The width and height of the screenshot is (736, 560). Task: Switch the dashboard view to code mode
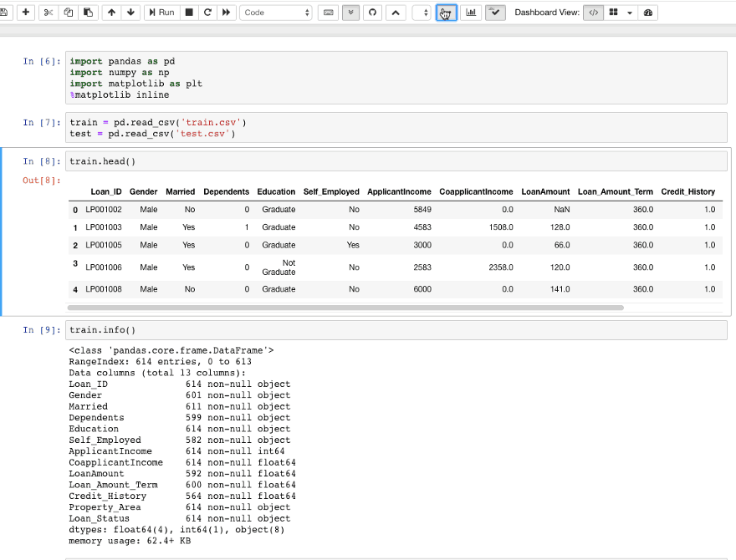click(593, 13)
